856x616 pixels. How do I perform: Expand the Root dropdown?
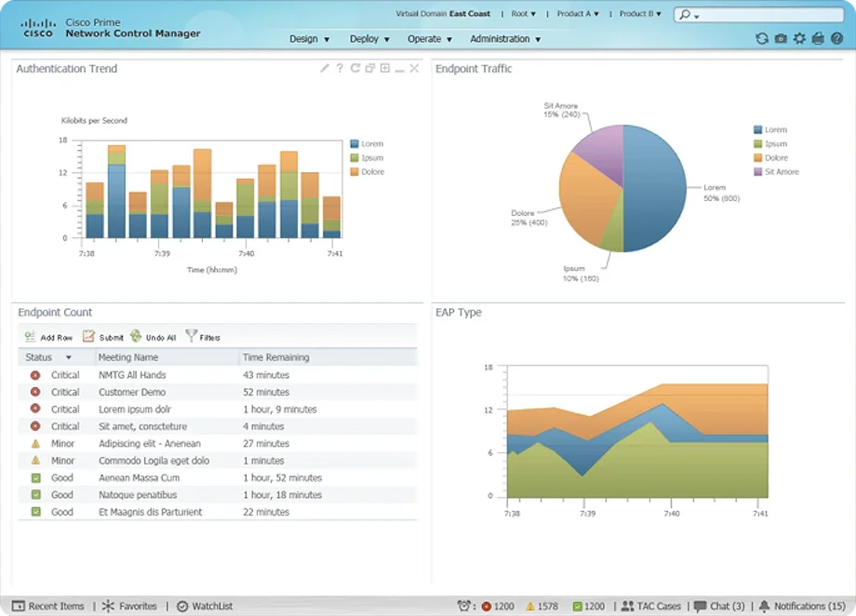(523, 14)
